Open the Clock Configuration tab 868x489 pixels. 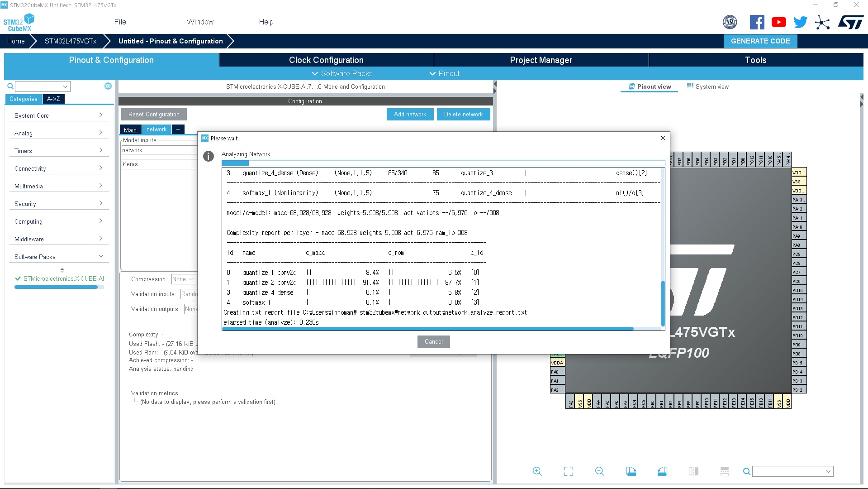click(326, 60)
